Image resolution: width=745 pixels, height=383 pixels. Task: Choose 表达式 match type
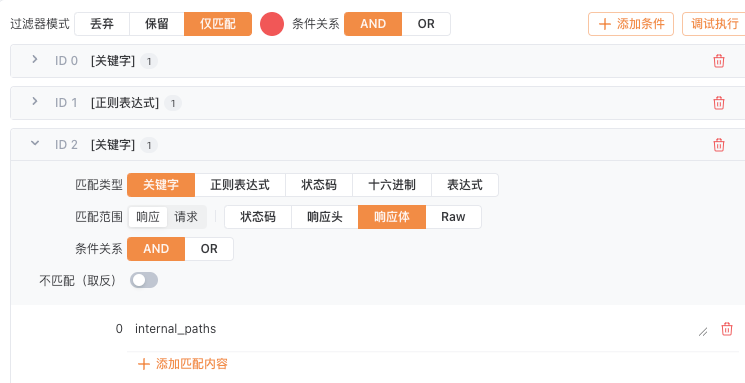coord(465,185)
